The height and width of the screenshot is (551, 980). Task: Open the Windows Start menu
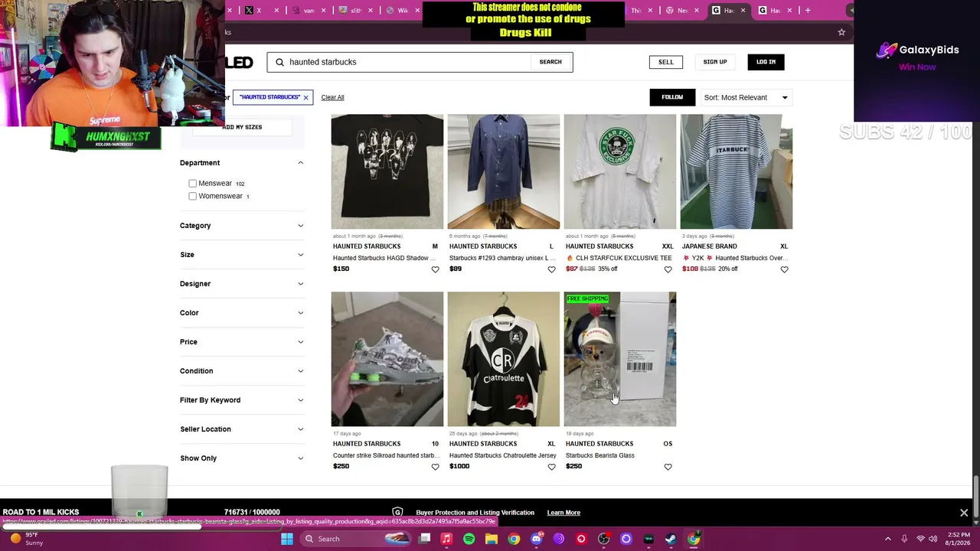[287, 539]
